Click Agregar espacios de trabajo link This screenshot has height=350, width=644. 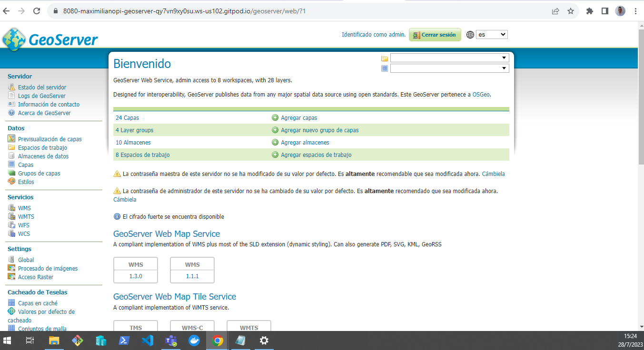coord(316,155)
